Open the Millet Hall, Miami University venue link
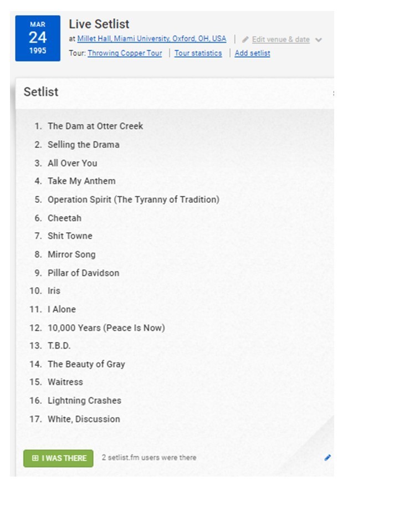 pos(152,39)
